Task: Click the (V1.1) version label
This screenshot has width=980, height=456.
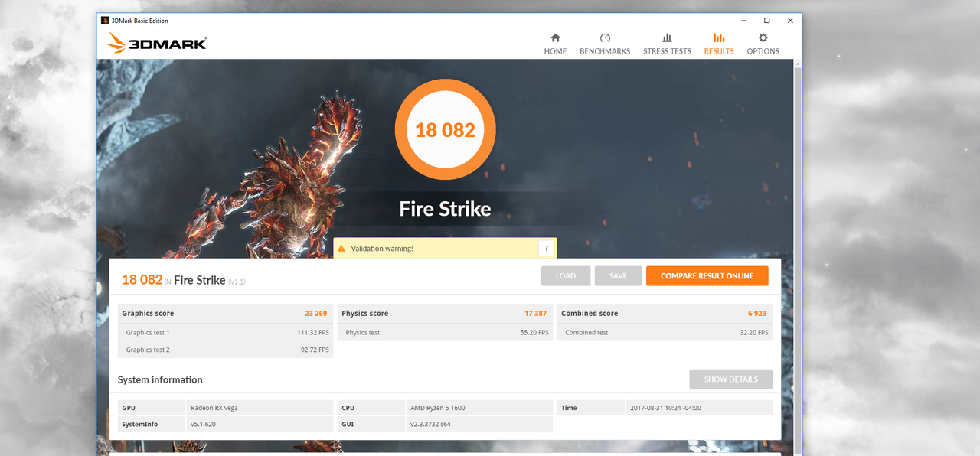Action: coord(237,282)
